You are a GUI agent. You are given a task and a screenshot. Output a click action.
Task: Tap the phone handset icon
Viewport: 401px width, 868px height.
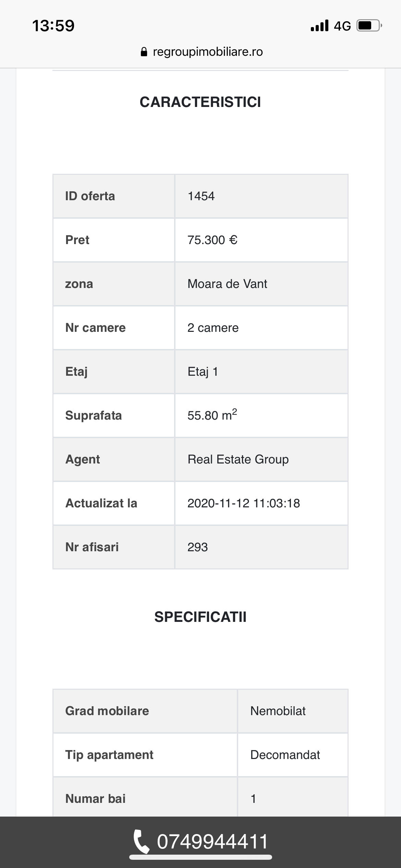click(141, 841)
